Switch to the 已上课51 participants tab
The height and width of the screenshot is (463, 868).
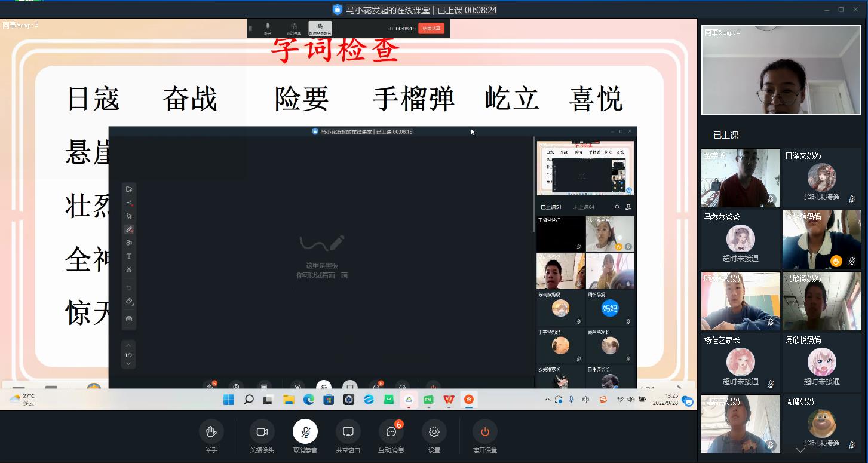(551, 207)
